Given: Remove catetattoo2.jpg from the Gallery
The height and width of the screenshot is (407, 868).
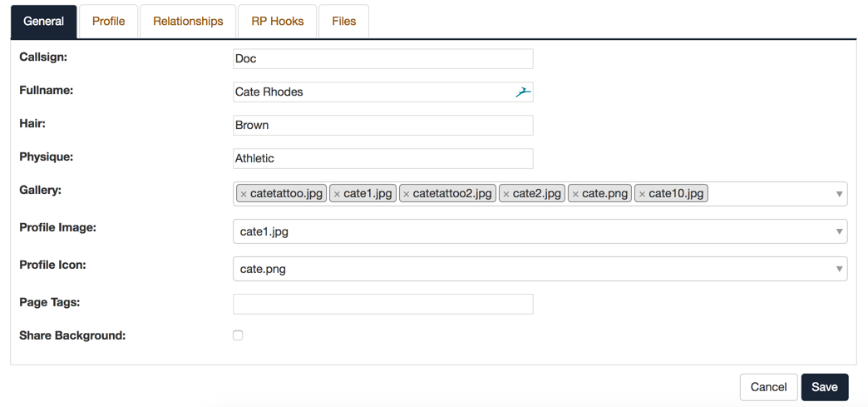Looking at the screenshot, I should (407, 194).
